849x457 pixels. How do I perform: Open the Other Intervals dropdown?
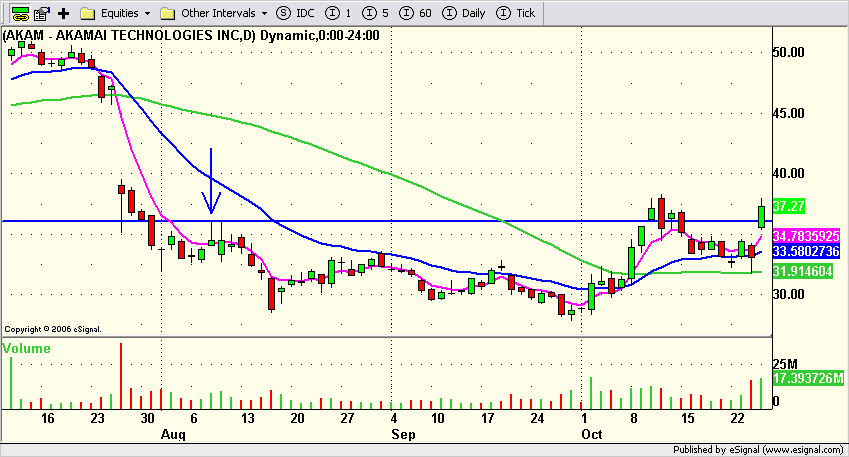214,13
